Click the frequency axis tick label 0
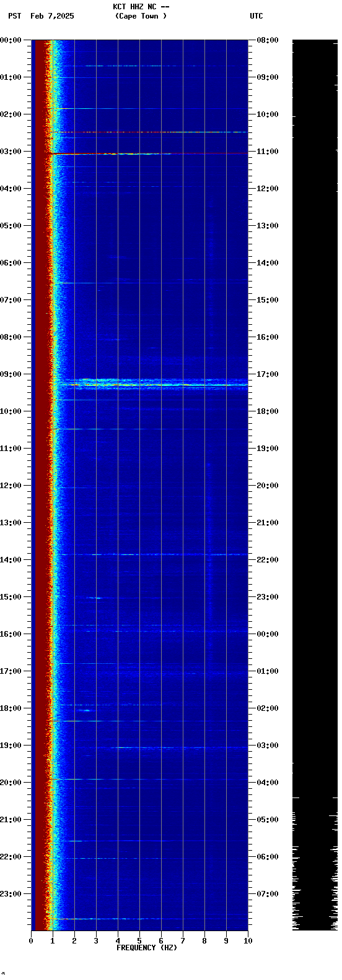The width and height of the screenshot is (342, 980). pos(31,941)
